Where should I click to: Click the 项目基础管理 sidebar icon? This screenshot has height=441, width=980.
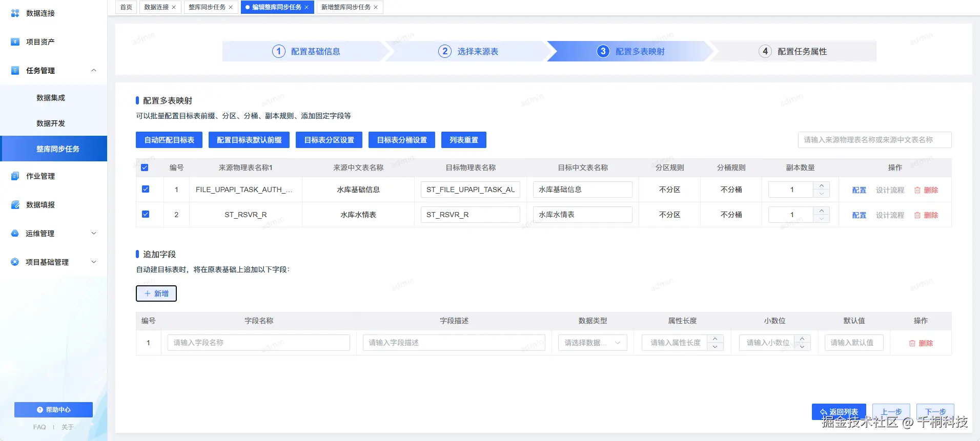15,262
